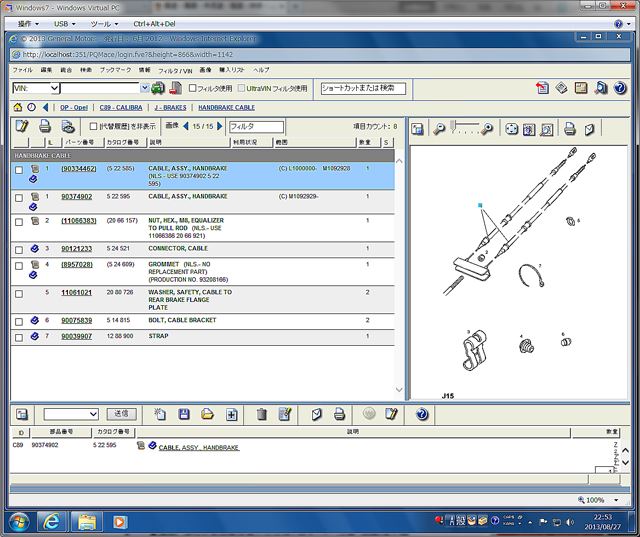The width and height of the screenshot is (640, 537).
Task: Open the ファイル menu
Action: pyautogui.click(x=22, y=70)
